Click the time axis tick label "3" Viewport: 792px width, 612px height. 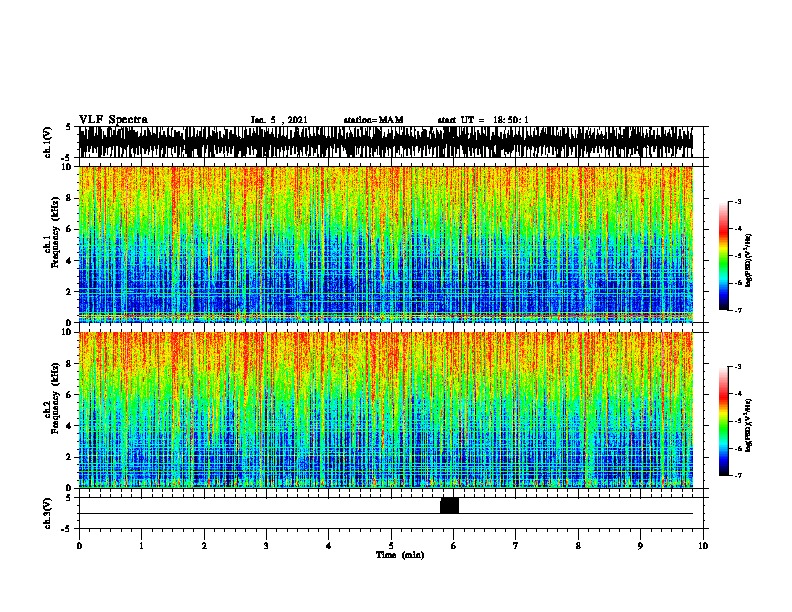266,546
